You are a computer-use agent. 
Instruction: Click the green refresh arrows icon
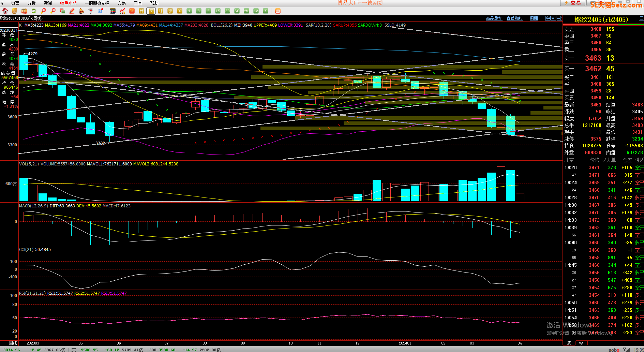[x=34, y=11]
